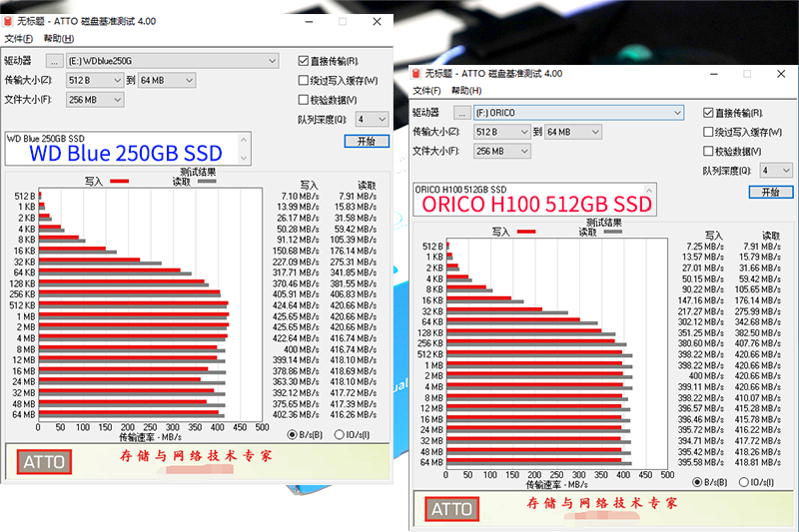Click ATTO logo in ORICO window

click(452, 509)
